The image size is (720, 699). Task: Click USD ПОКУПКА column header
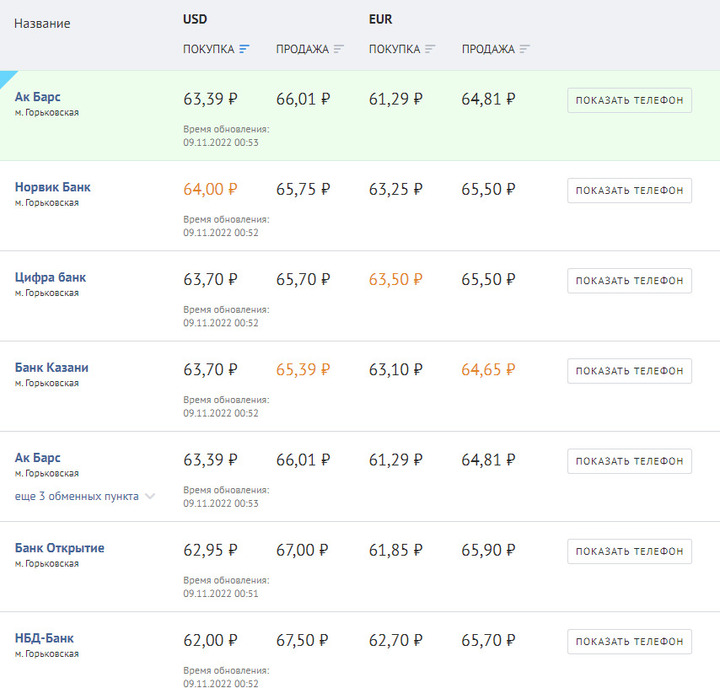click(x=209, y=49)
